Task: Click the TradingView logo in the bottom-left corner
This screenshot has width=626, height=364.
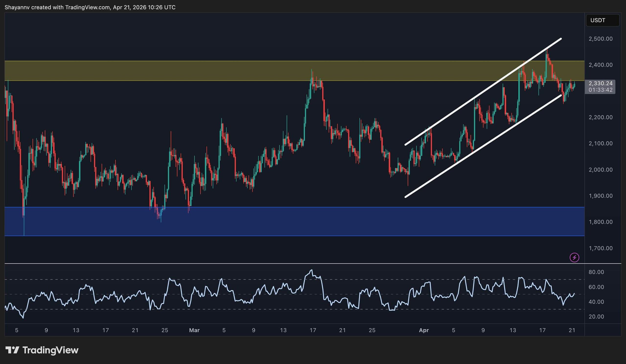Action: click(44, 350)
